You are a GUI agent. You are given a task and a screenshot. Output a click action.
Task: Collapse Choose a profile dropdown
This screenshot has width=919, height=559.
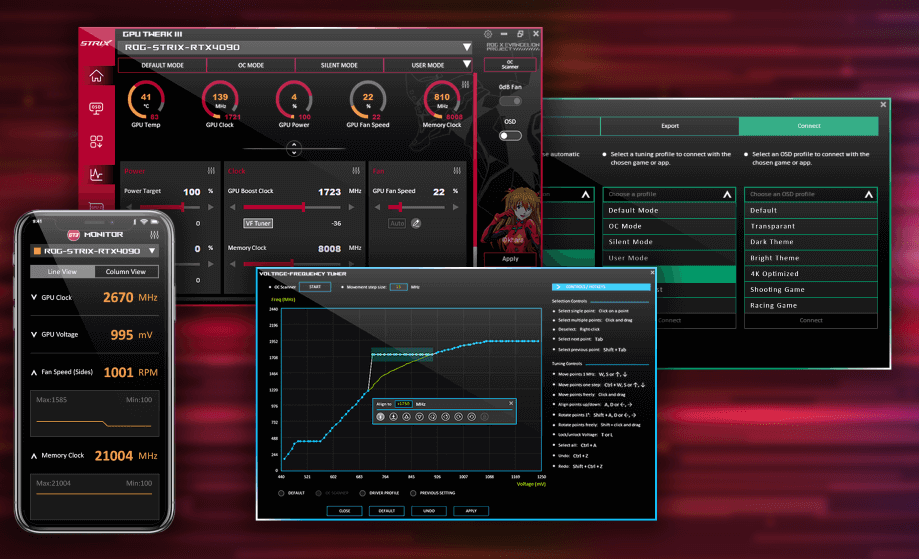click(727, 194)
